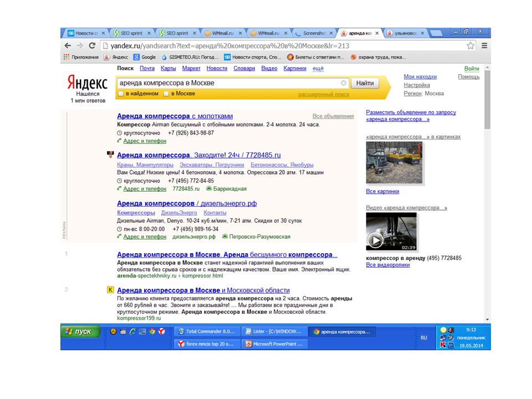
Task: Click the Kaspersky icon in the system tray
Action: (443, 345)
